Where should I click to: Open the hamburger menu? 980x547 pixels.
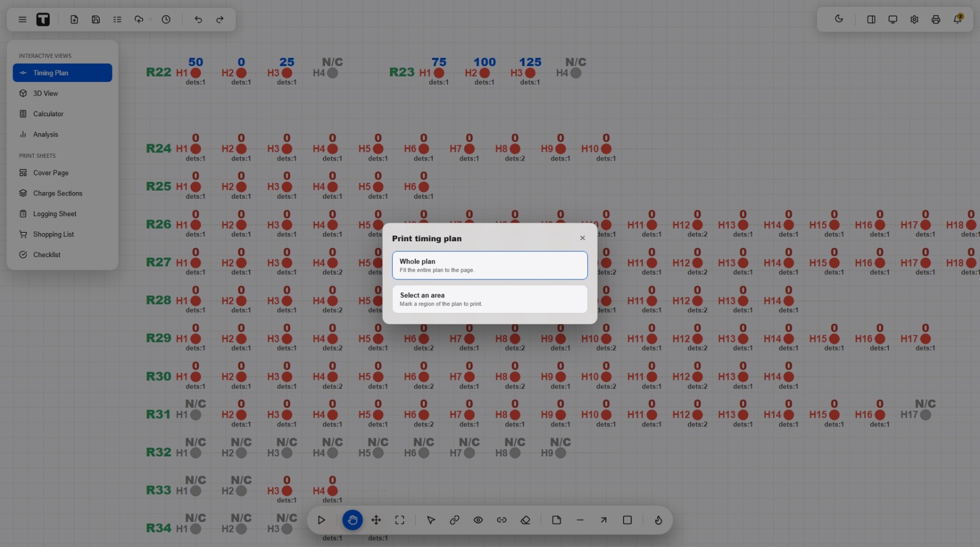[22, 20]
